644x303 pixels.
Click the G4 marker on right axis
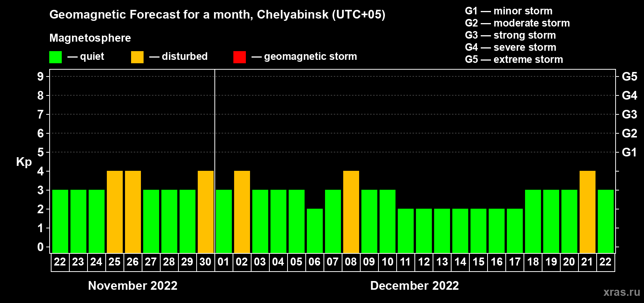click(630, 95)
